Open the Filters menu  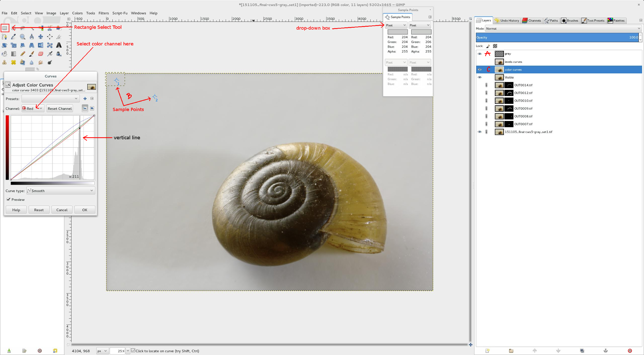[103, 13]
